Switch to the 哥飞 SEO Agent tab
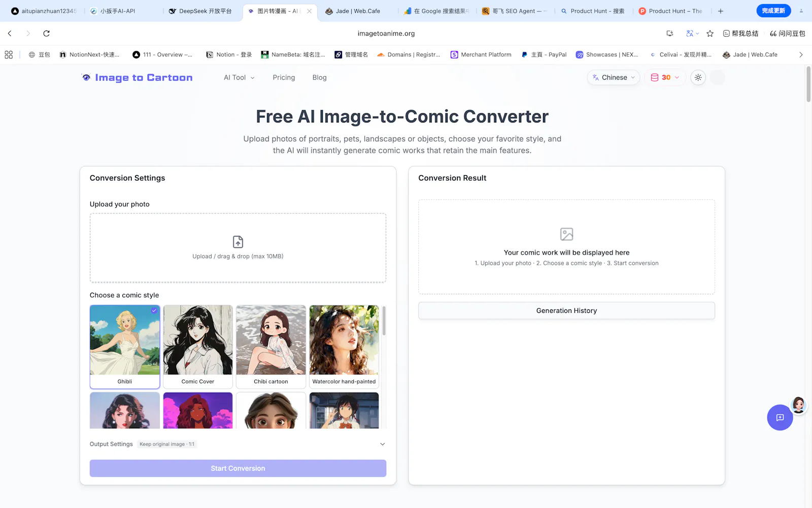 (514, 11)
